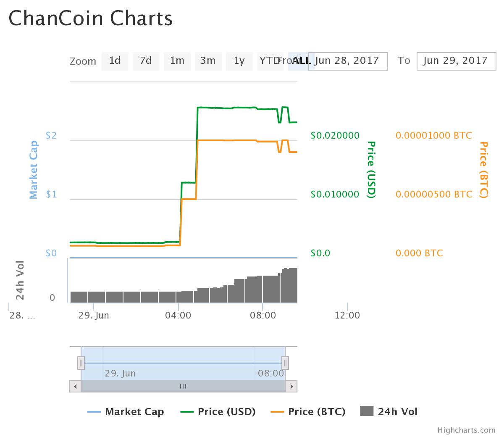The height and width of the screenshot is (437, 504).
Task: Click the navigator scrollbar thumb
Action: (x=183, y=386)
